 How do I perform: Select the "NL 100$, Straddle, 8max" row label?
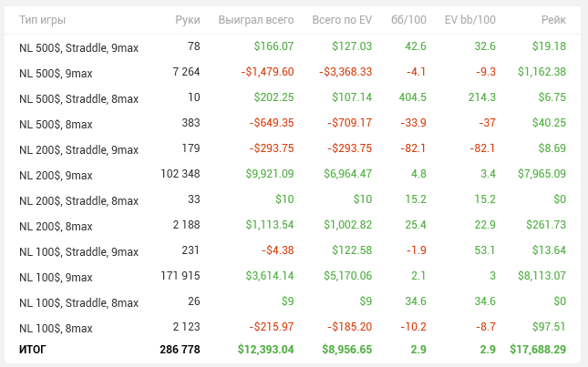(x=78, y=302)
